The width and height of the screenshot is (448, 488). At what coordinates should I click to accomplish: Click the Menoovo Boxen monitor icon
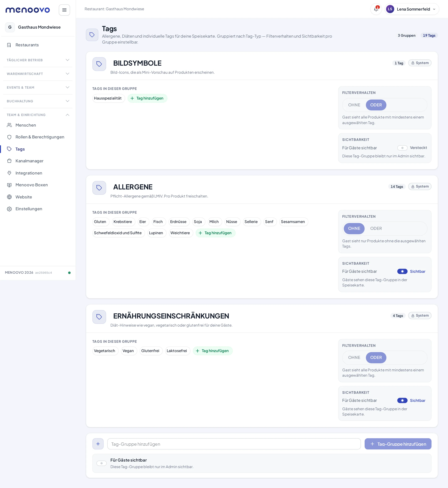9,185
